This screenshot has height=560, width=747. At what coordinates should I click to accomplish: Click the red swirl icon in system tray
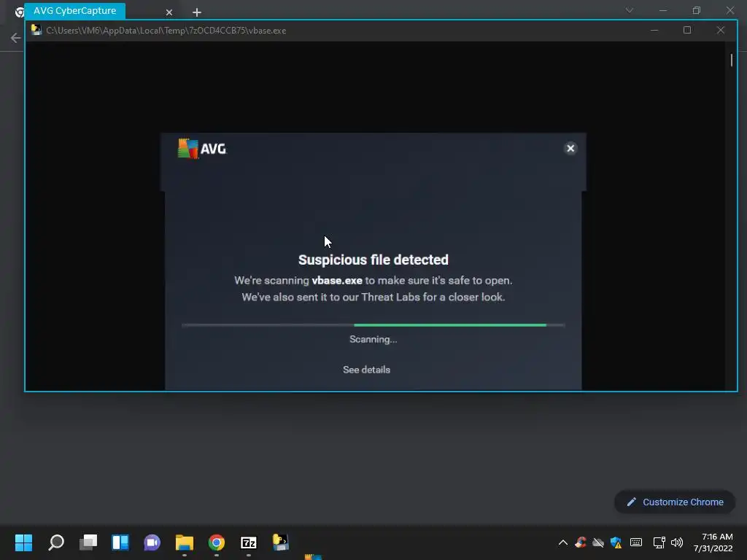580,542
